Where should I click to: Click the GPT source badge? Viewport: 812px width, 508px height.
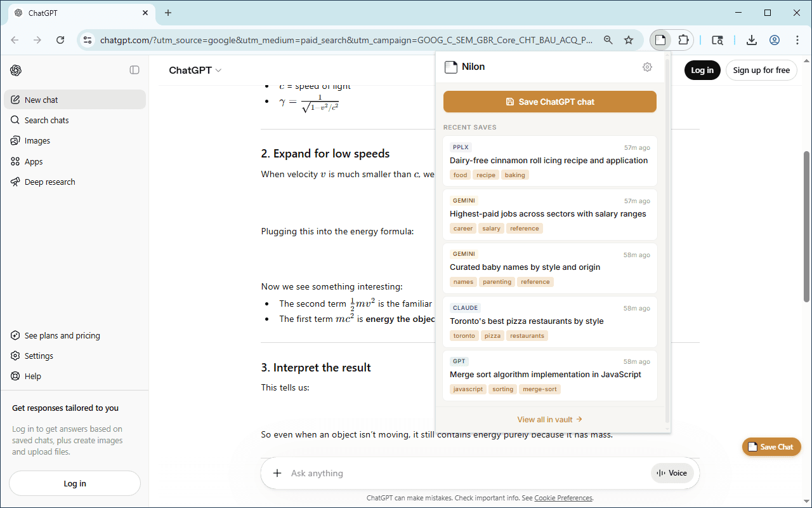(459, 361)
